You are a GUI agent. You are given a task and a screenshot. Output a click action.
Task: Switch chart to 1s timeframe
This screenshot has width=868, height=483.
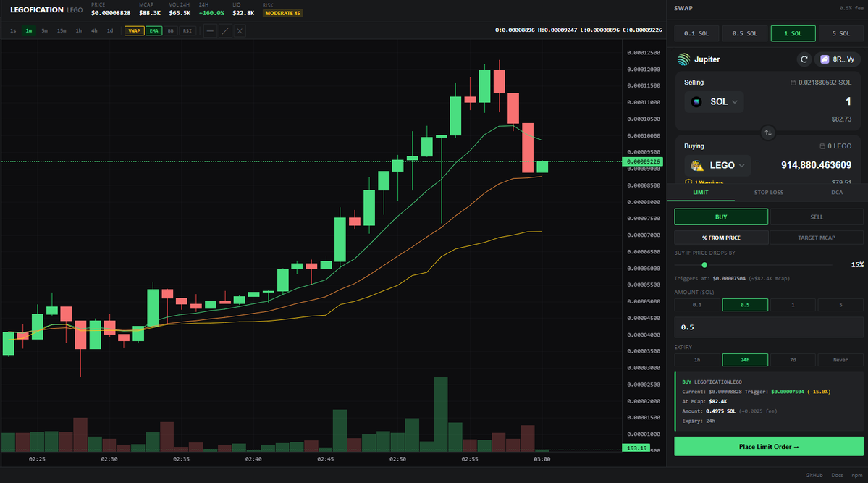coord(13,31)
